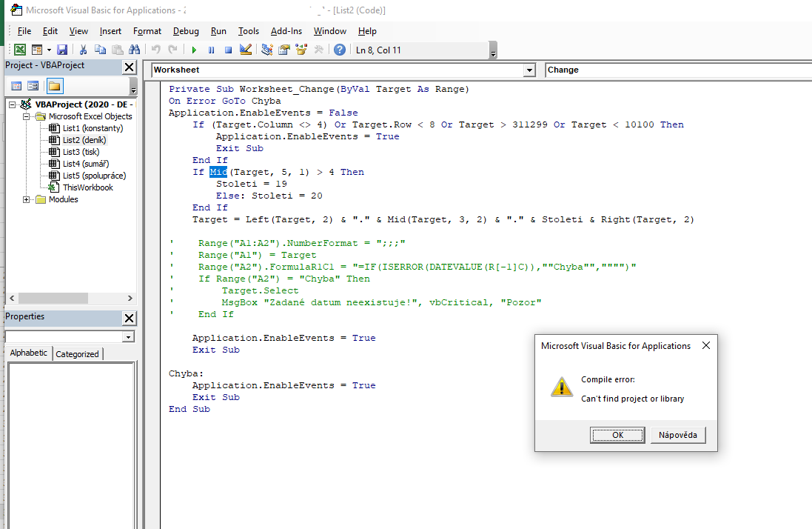Viewport: 812px width, 529px height.
Task: Open the Insert object dropdown arrow
Action: point(49,50)
